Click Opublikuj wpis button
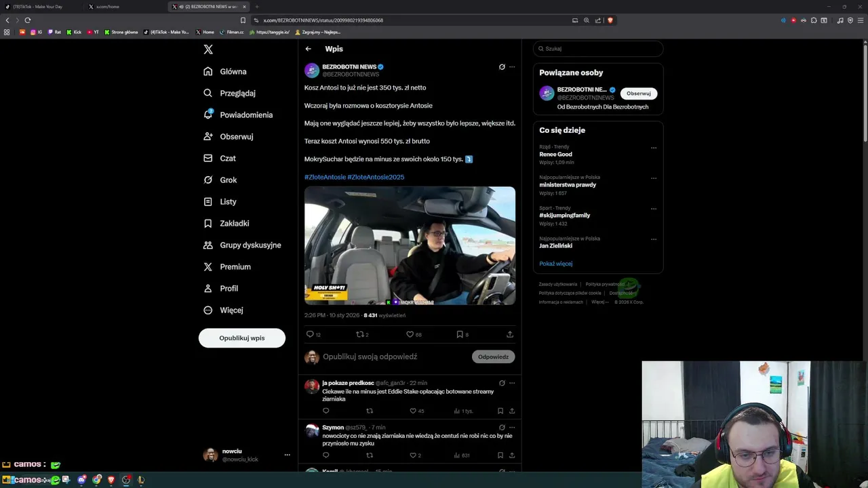868x488 pixels. click(x=242, y=338)
